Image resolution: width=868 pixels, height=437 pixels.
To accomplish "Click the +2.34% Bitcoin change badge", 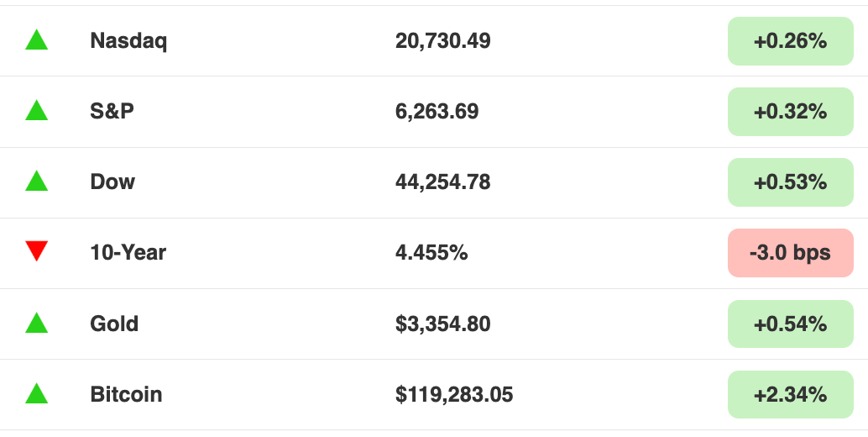I will (x=791, y=394).
